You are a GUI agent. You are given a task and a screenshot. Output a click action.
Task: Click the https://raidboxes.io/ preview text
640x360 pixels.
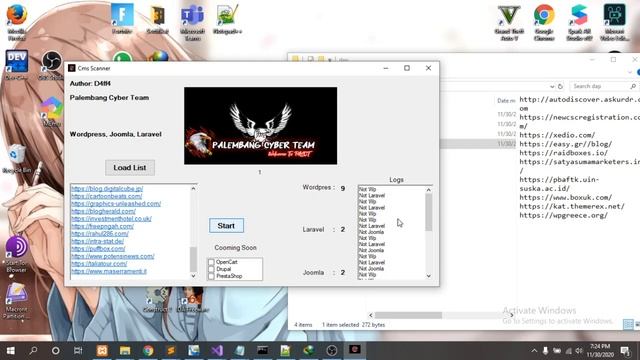click(564, 153)
